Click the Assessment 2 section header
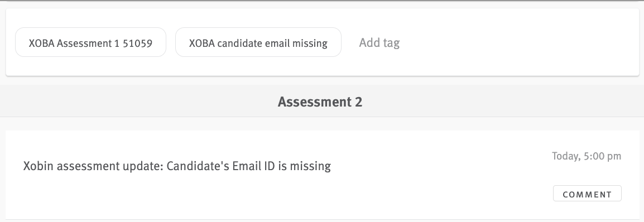Image resolution: width=644 pixels, height=222 pixels. 320,102
